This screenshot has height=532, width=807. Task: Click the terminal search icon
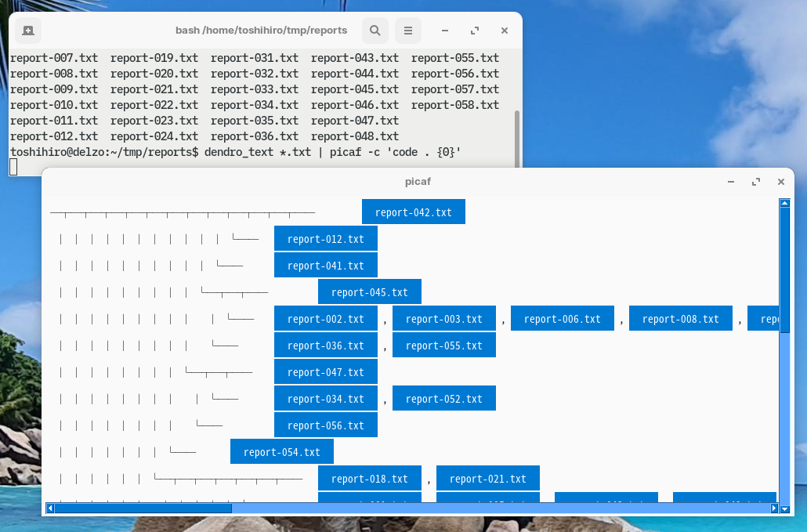tap(375, 31)
